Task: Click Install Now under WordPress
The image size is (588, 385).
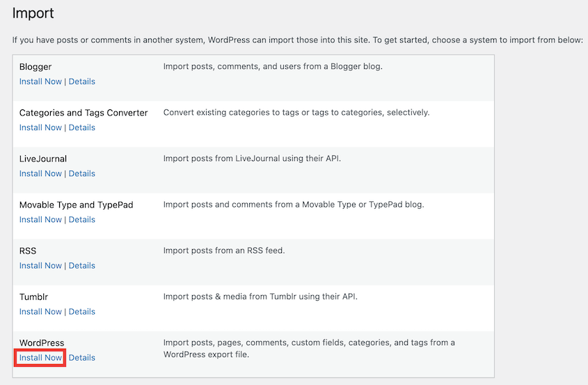Action: point(40,358)
